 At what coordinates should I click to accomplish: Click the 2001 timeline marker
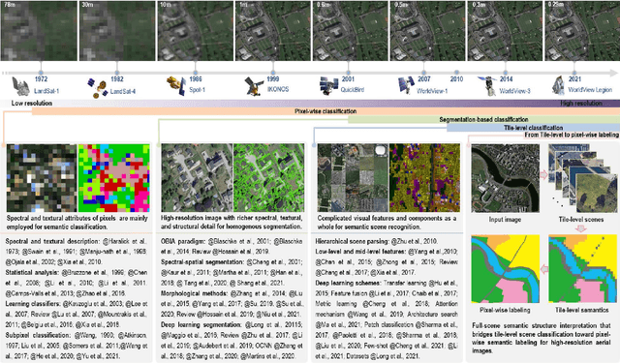[348, 74]
